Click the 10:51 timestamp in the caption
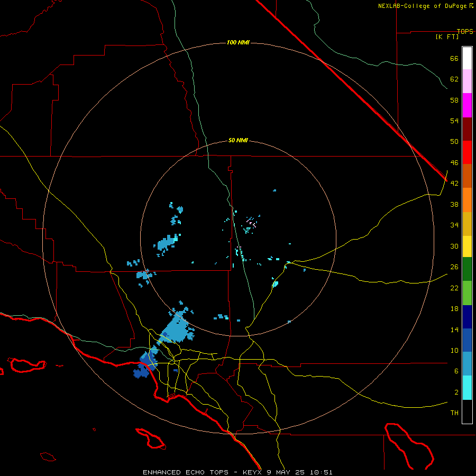Screen dimensions: 476x476 tap(321, 472)
